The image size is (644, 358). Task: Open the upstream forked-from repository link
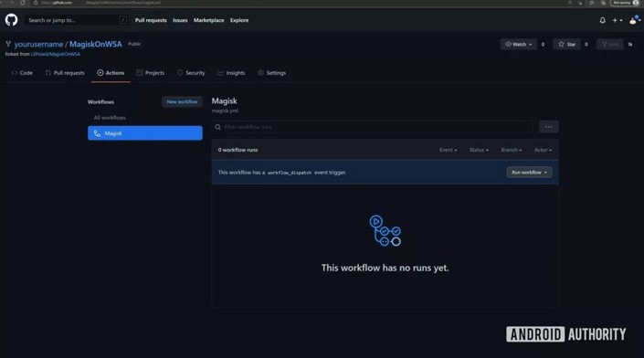(x=56, y=54)
